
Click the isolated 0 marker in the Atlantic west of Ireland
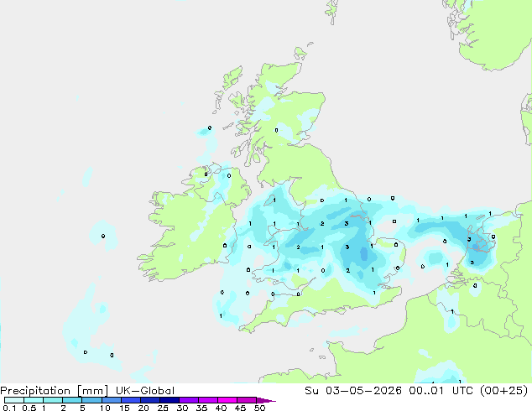tap(103, 236)
